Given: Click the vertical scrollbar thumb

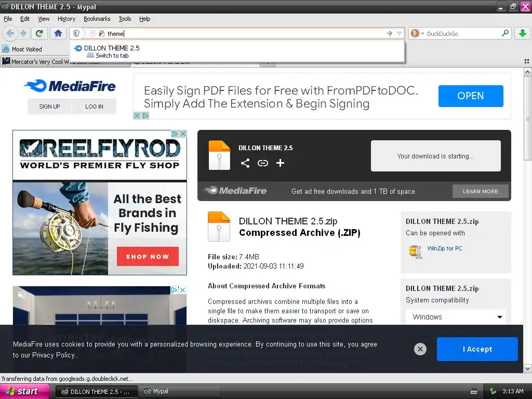Looking at the screenshot, I should (x=527, y=118).
